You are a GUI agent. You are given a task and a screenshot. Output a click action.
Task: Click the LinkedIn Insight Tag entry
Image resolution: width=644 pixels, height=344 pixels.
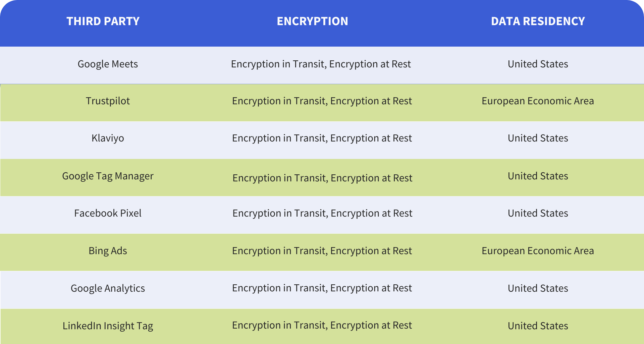pos(108,326)
